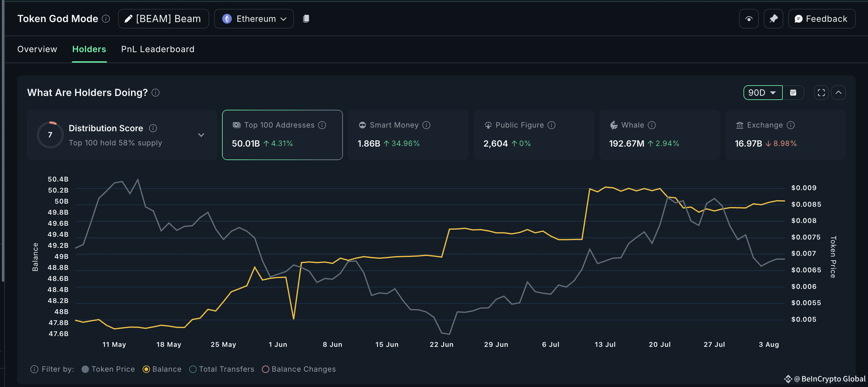Click the 1 Jun date on the x-axis

point(278,345)
